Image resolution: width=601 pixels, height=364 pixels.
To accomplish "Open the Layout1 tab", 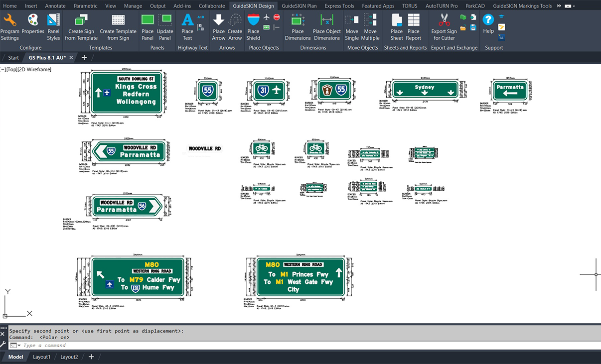I will [42, 357].
